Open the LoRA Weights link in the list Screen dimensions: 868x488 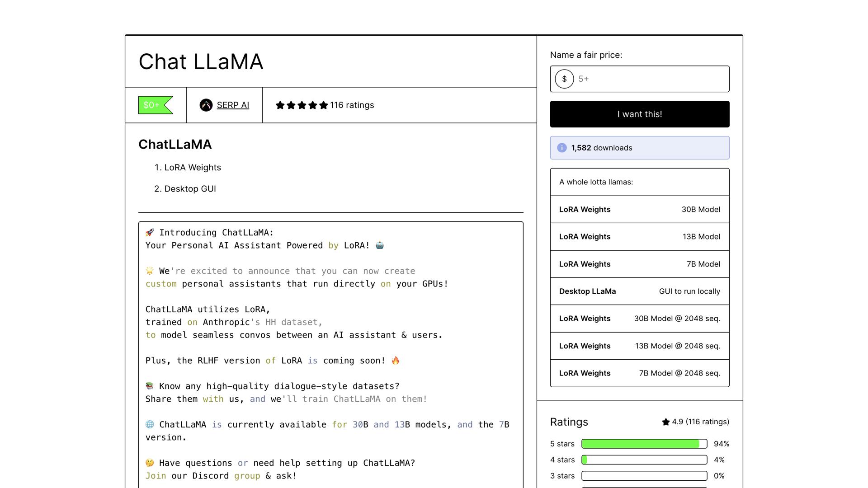pos(193,167)
